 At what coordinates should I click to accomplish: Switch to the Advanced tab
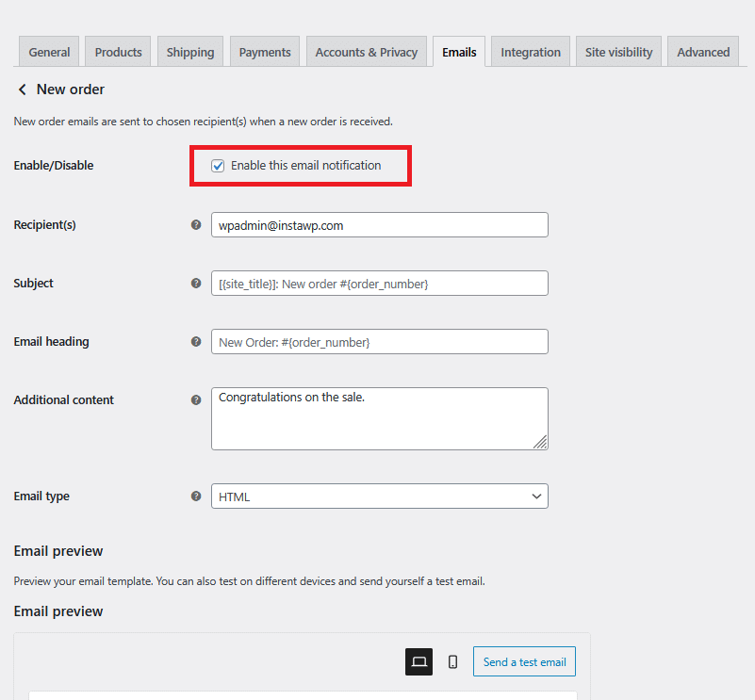[x=702, y=52]
